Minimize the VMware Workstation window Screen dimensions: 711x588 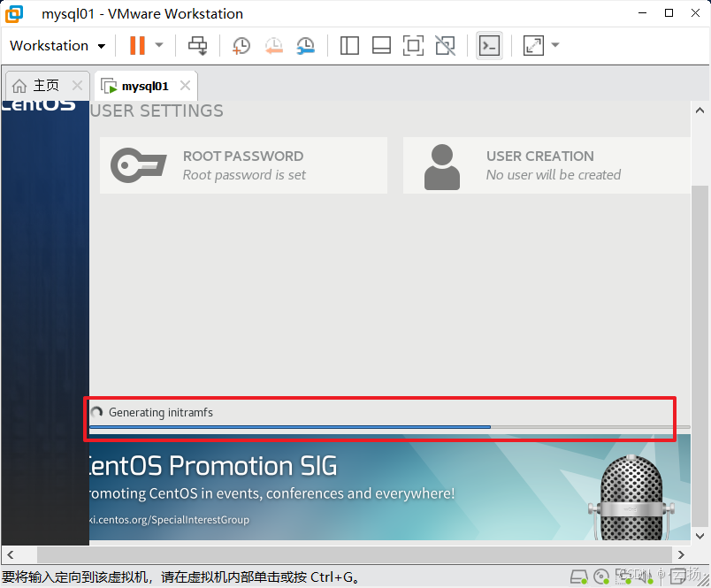pos(643,13)
